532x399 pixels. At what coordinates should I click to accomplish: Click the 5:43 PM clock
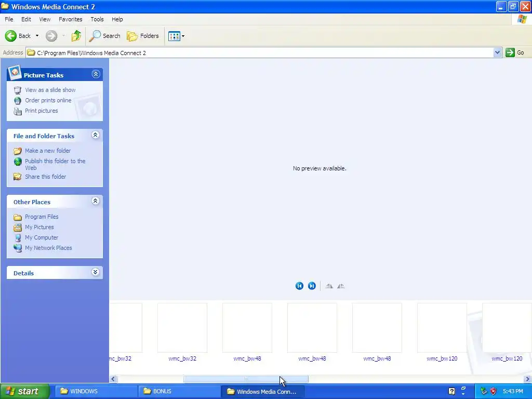tap(513, 391)
